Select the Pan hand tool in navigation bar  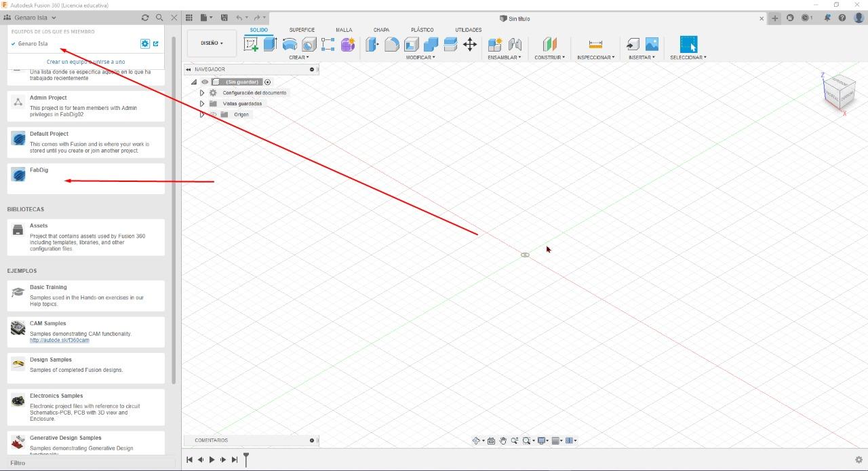pyautogui.click(x=503, y=440)
